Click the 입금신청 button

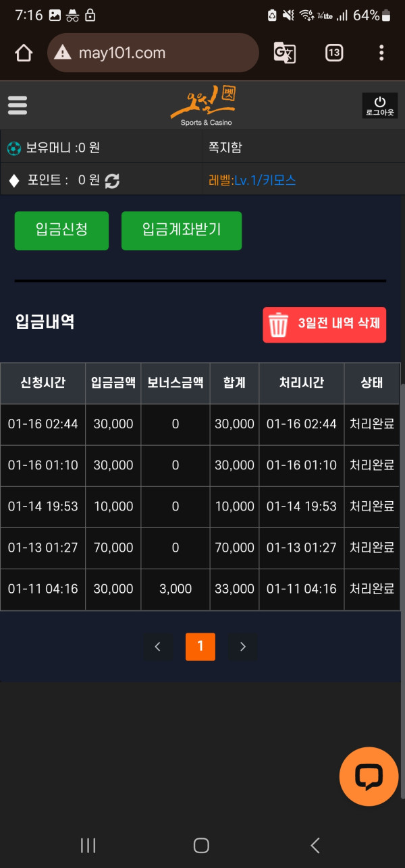coord(61,230)
